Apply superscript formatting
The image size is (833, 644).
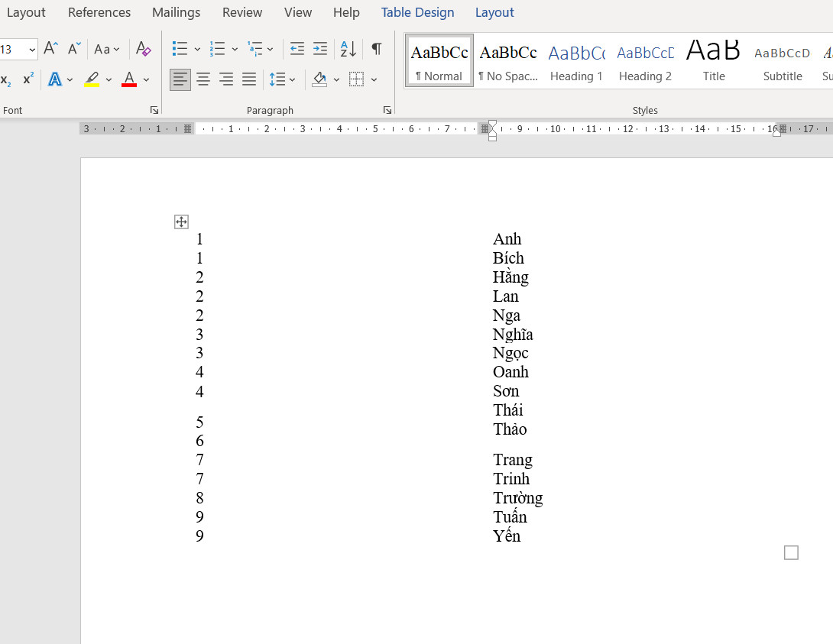[28, 79]
